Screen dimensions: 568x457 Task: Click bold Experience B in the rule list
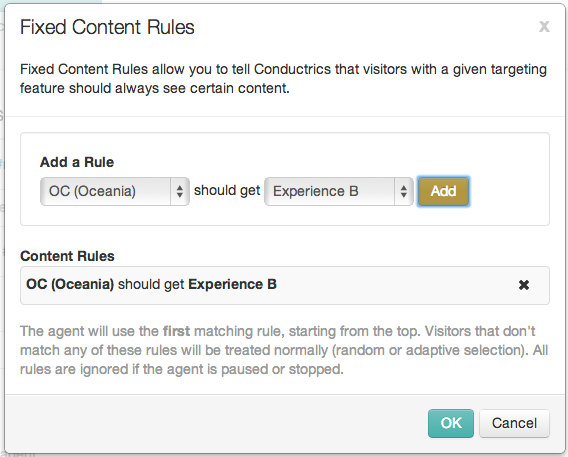pos(233,284)
